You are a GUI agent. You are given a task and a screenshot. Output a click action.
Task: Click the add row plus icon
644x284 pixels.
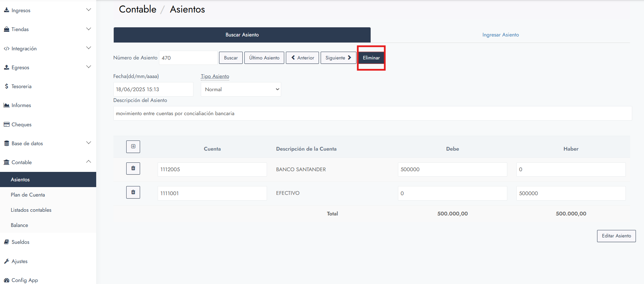133,147
